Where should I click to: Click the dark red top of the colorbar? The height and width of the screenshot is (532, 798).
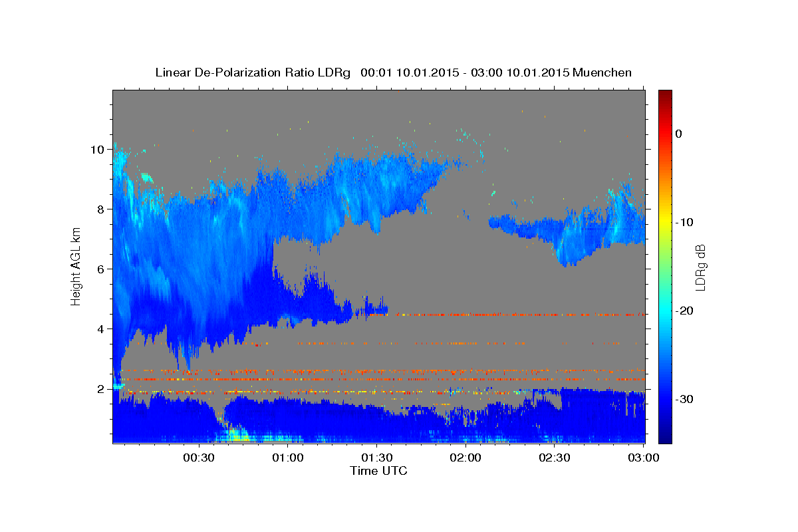[665, 96]
